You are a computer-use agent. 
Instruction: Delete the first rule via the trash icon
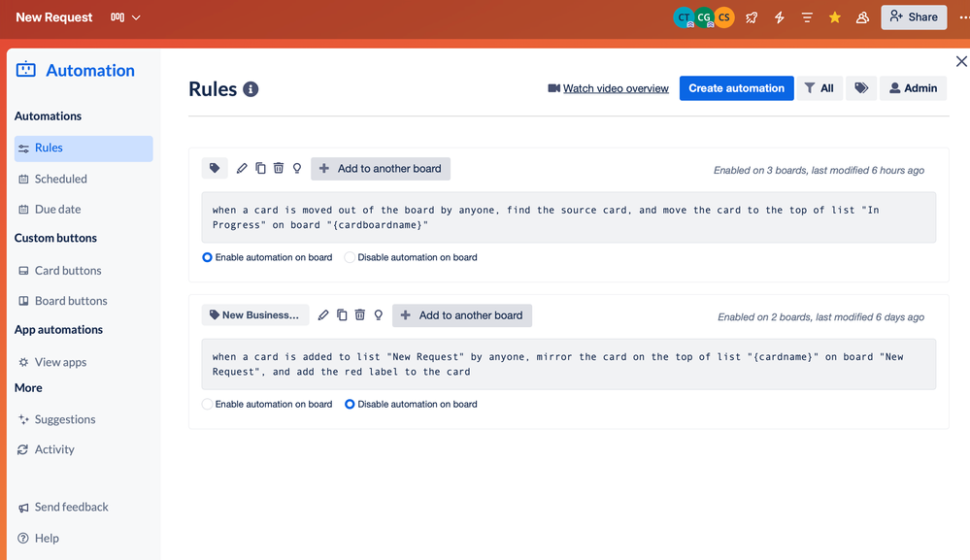279,168
